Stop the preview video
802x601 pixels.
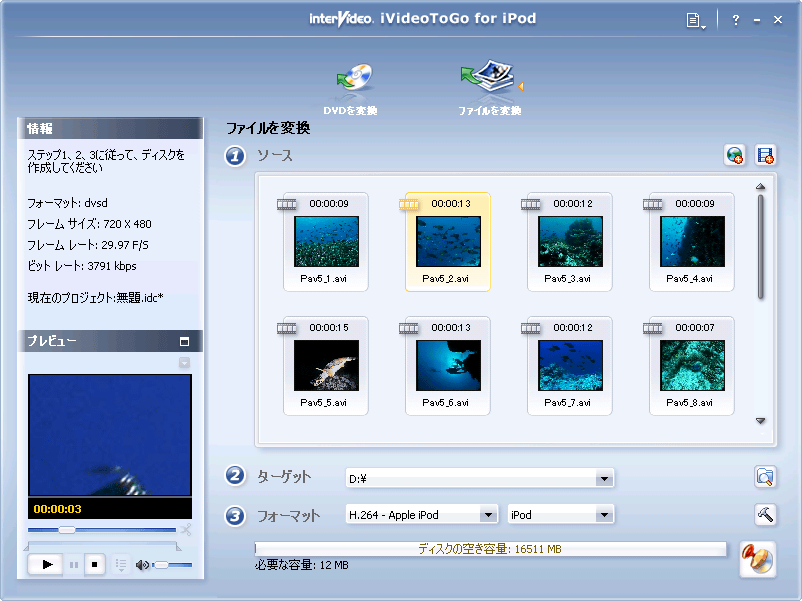point(95,565)
